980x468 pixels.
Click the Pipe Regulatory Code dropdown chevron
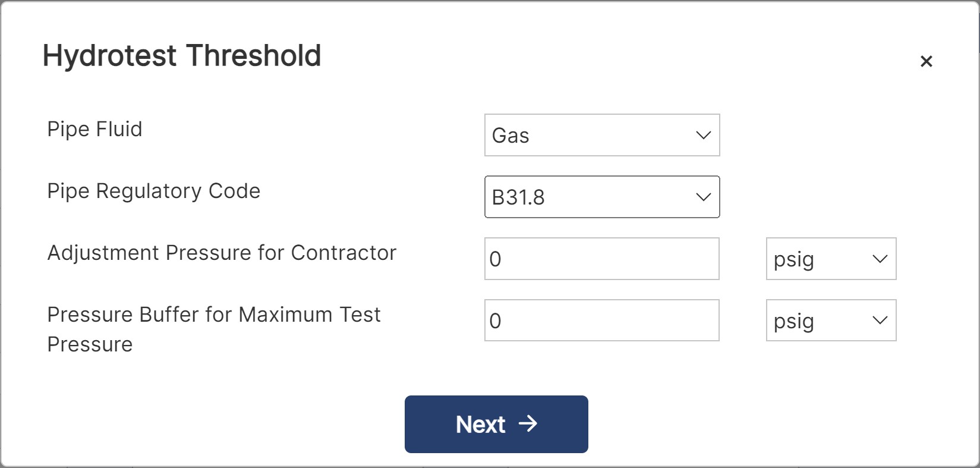pos(704,197)
